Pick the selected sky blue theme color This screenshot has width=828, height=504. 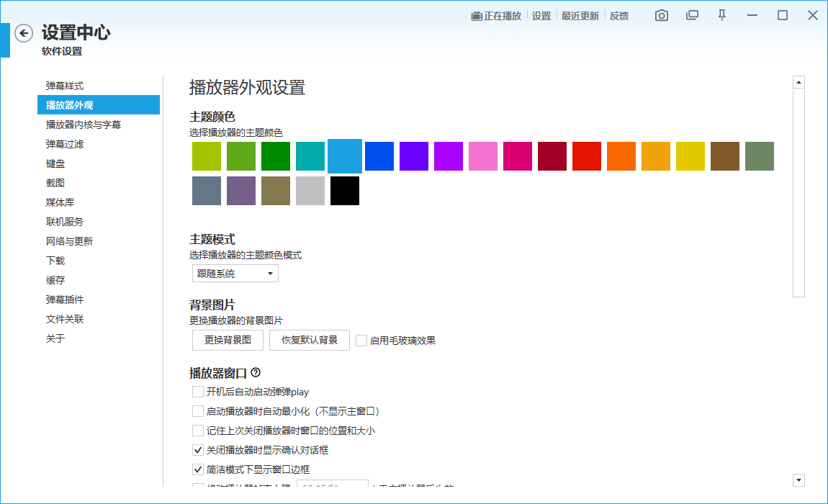coord(345,156)
